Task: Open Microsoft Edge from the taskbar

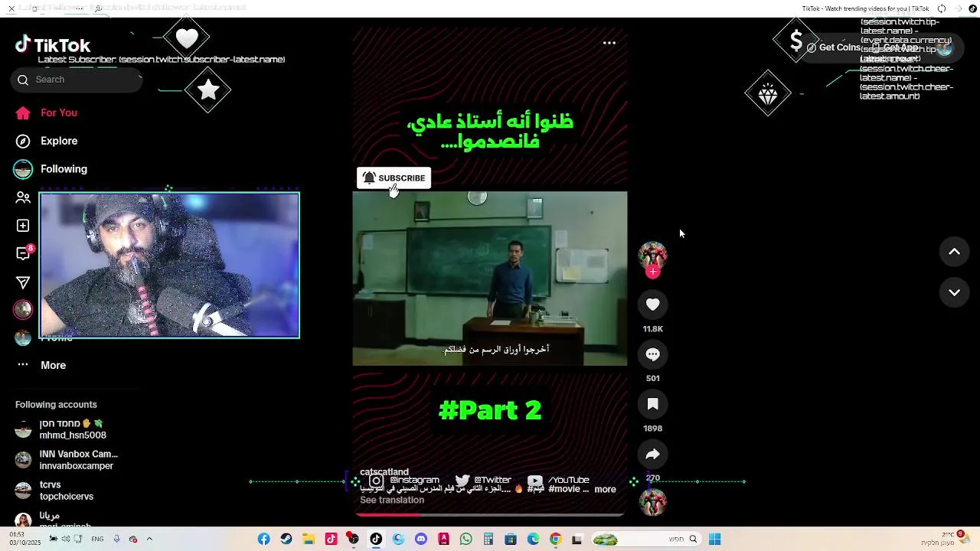Action: [534, 540]
